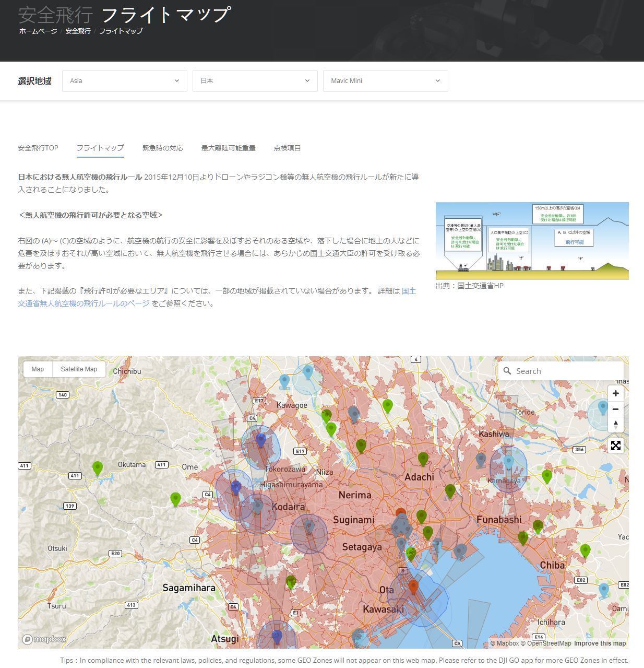Go to the 安全飛行TOP tab
Screen dimensions: 644x668
38,148
